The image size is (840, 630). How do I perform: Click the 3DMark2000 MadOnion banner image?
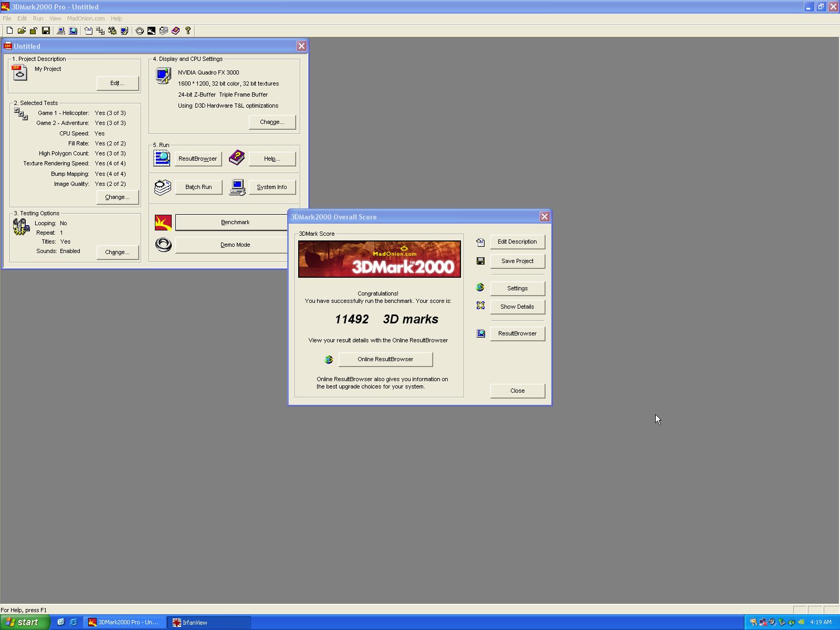pyautogui.click(x=380, y=259)
